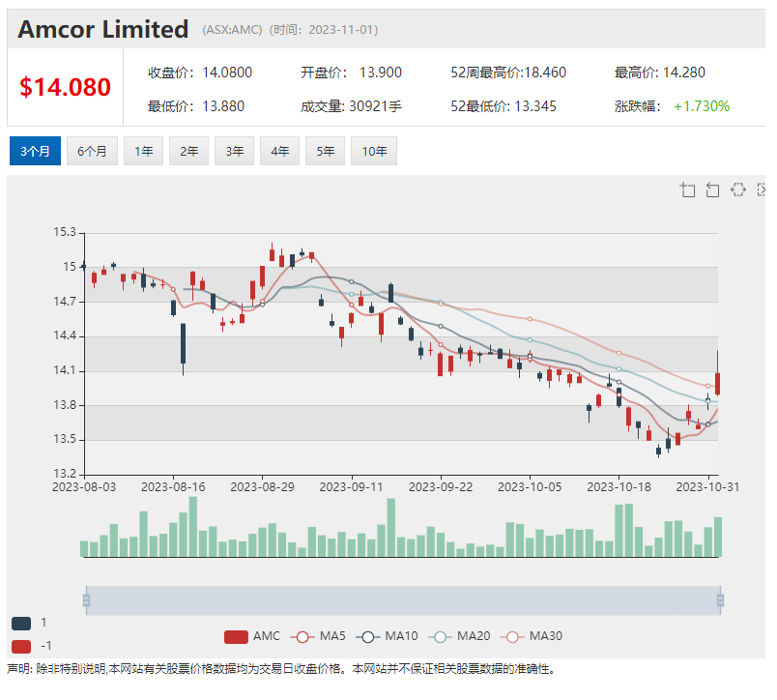Show the 1年 chart range
The height and width of the screenshot is (700, 777).
point(143,151)
